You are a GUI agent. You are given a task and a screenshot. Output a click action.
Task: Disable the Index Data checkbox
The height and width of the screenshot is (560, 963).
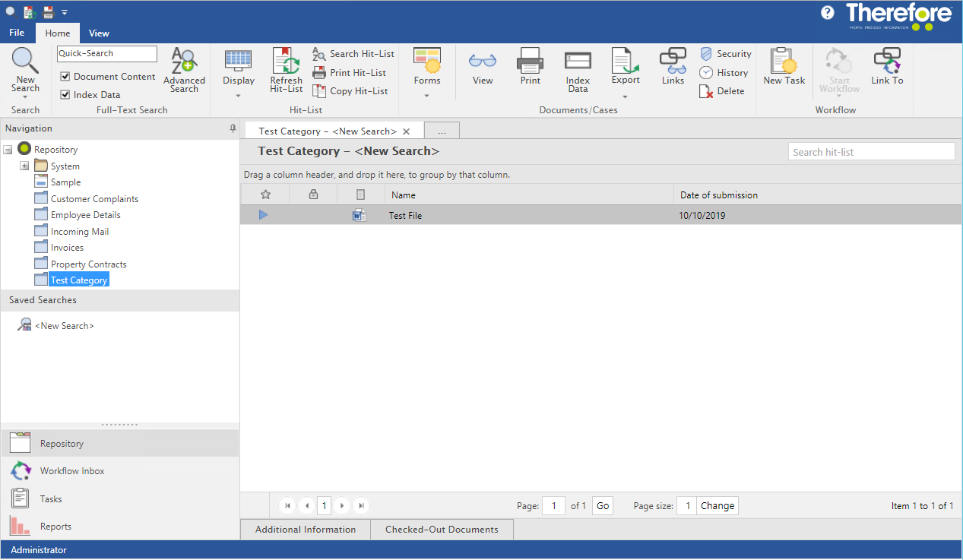click(x=67, y=94)
